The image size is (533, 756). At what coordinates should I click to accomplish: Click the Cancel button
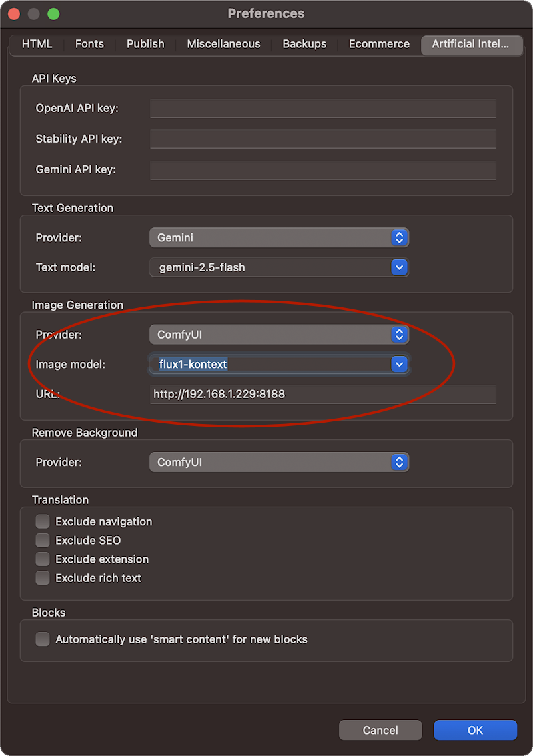[380, 730]
